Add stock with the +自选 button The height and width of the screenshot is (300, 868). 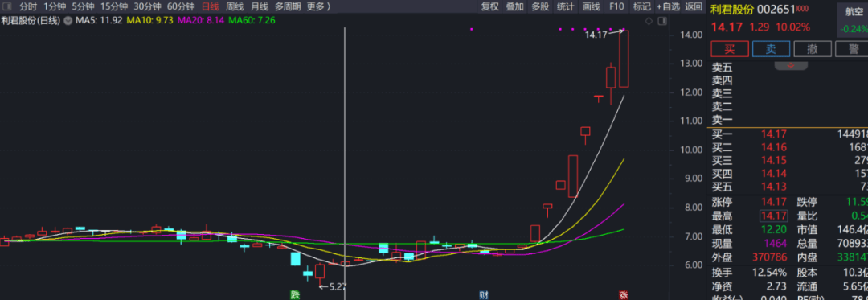coord(668,7)
